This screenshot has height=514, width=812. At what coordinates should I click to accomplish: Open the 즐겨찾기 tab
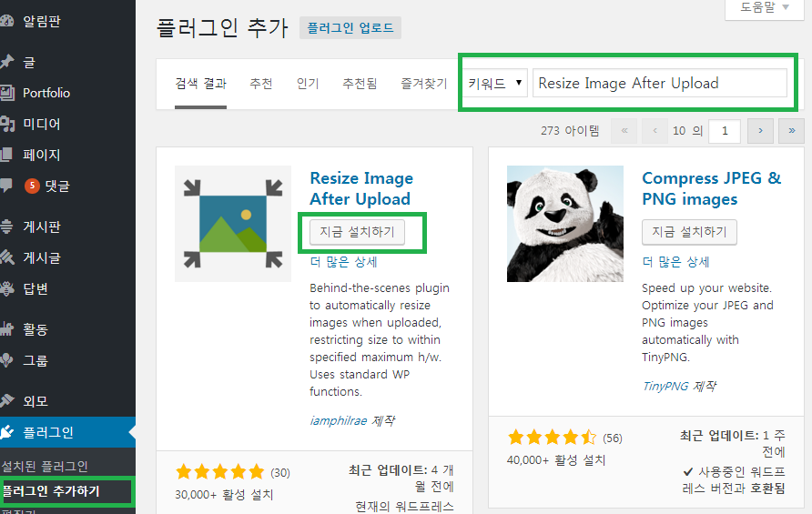[423, 83]
